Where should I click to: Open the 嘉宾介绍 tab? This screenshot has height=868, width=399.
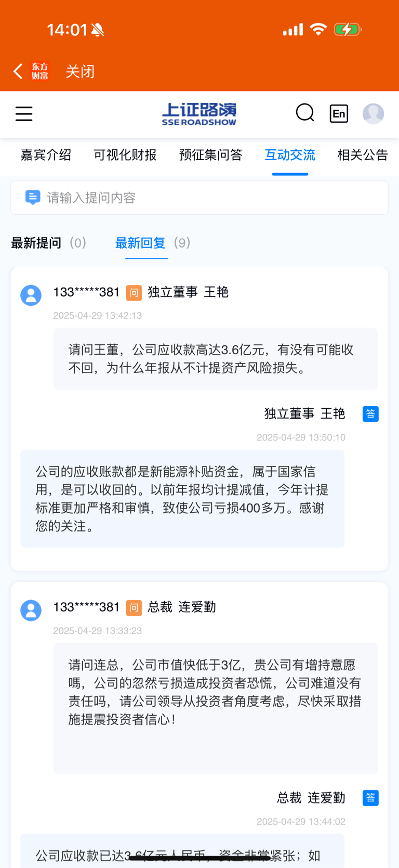click(46, 155)
